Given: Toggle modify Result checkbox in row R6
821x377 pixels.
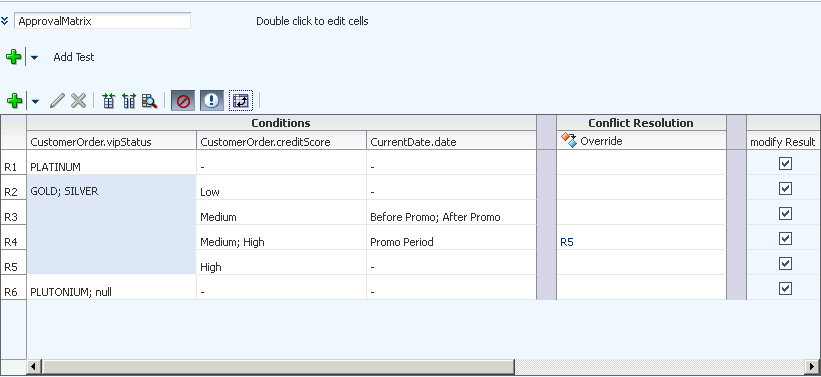Looking at the screenshot, I should [785, 289].
